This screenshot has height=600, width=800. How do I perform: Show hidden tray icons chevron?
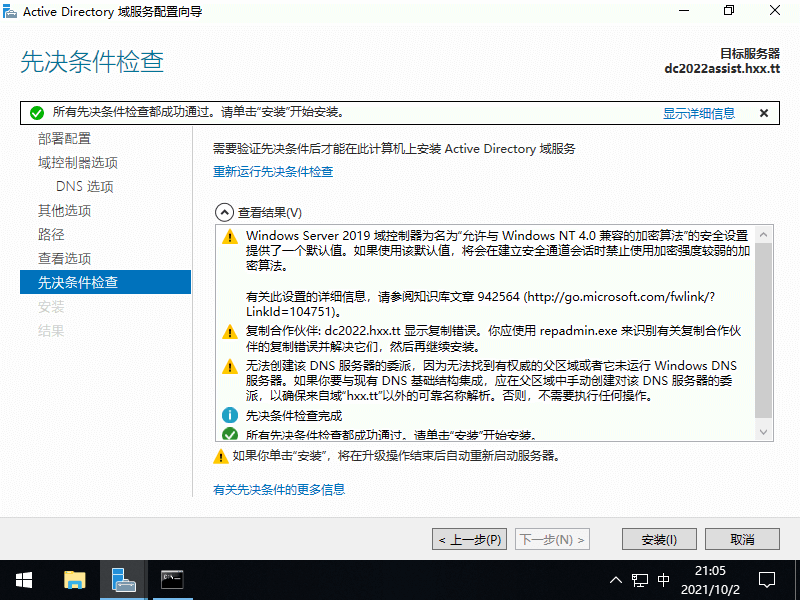tap(616, 580)
